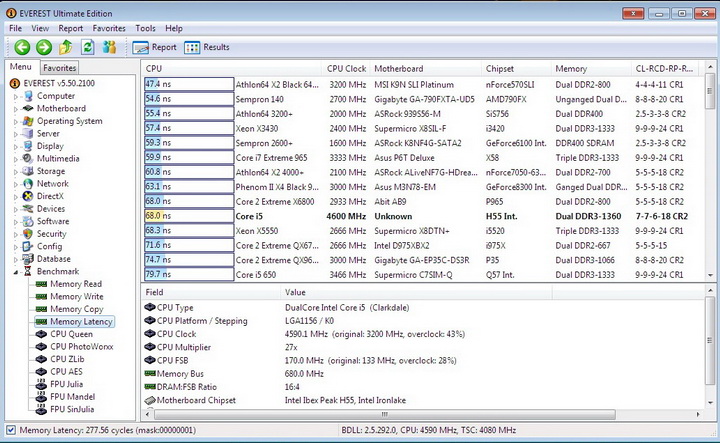Expand the Multimedia tree node
The height and width of the screenshot is (443, 720).
coord(16,159)
